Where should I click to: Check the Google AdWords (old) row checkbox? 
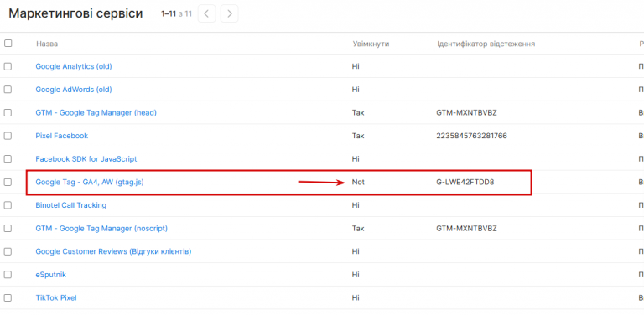click(8, 90)
